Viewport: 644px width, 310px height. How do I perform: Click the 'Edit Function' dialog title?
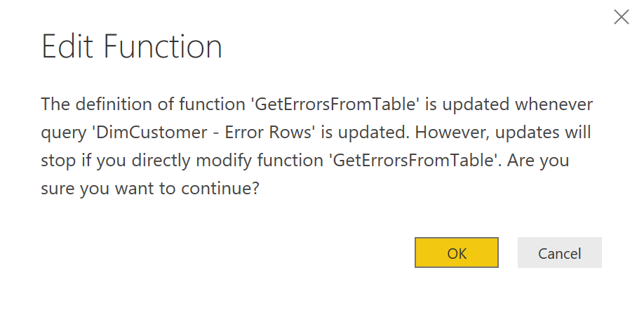(132, 48)
